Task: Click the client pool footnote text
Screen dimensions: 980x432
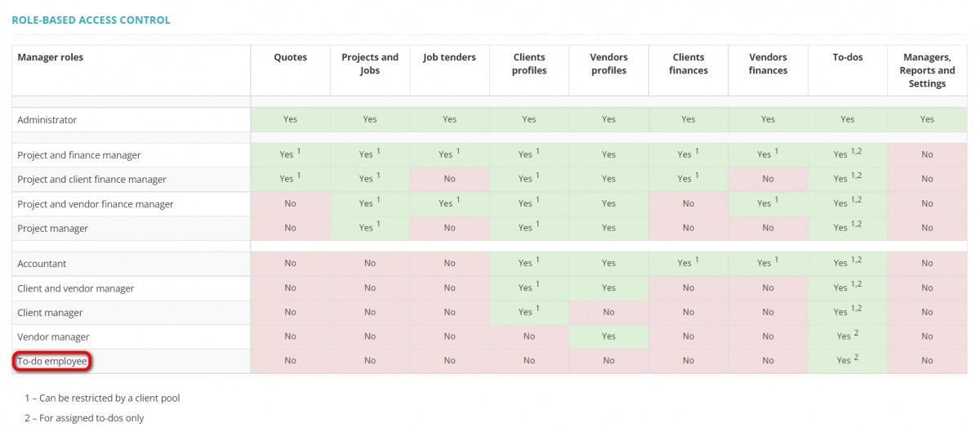Action: tap(102, 399)
